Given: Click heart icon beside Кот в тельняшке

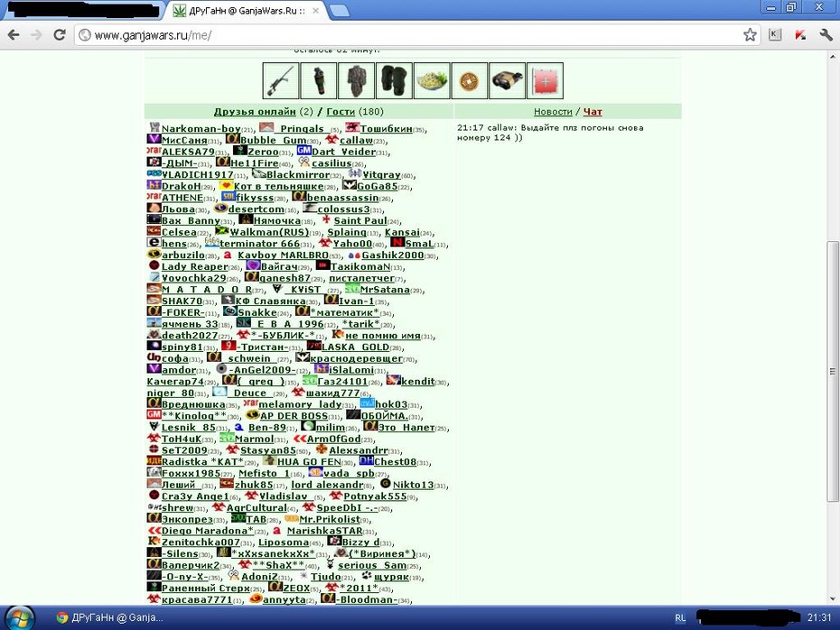Looking at the screenshot, I should pos(226,185).
